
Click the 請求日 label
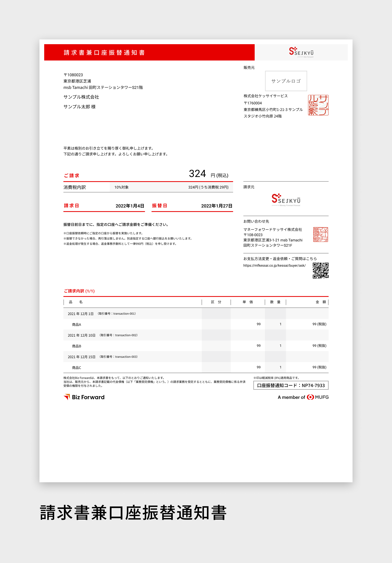[71, 206]
